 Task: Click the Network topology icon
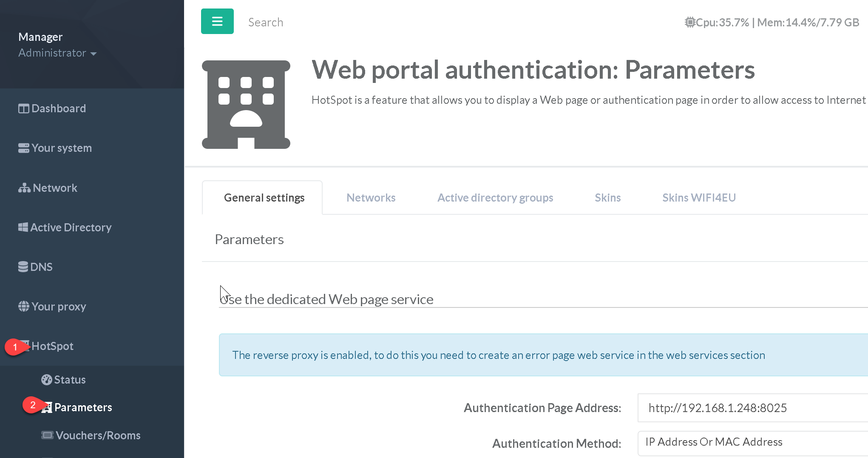click(x=24, y=188)
